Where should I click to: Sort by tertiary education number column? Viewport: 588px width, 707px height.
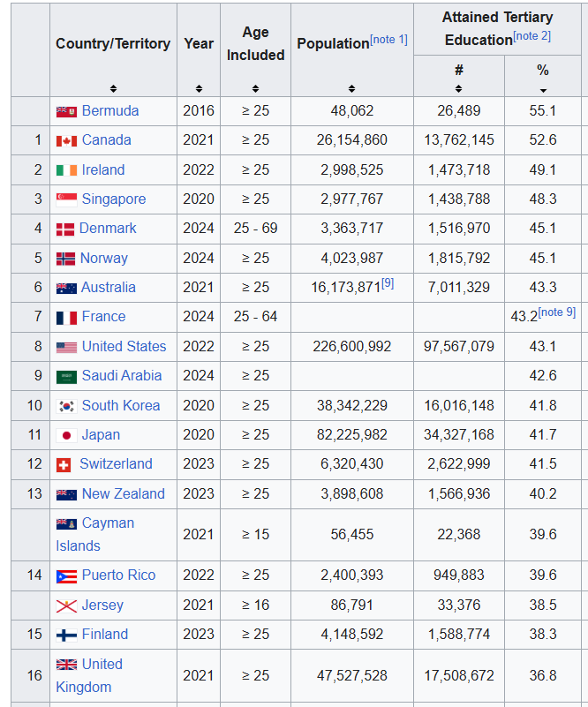(458, 88)
